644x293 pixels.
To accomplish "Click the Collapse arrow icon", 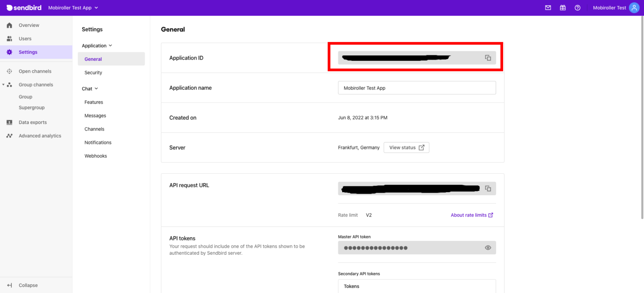I will pyautogui.click(x=10, y=285).
